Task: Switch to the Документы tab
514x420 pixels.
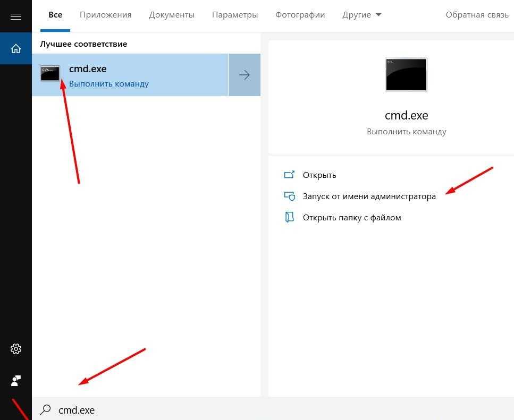Action: [172, 15]
